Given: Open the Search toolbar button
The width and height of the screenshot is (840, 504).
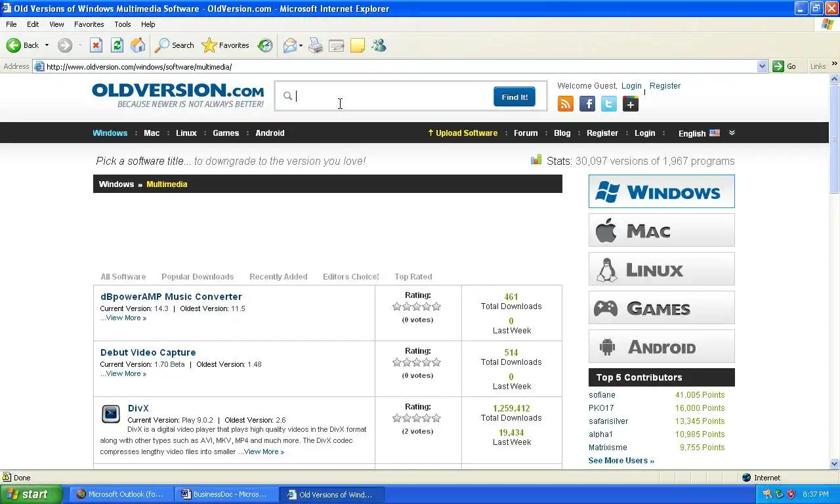Looking at the screenshot, I should pyautogui.click(x=175, y=45).
